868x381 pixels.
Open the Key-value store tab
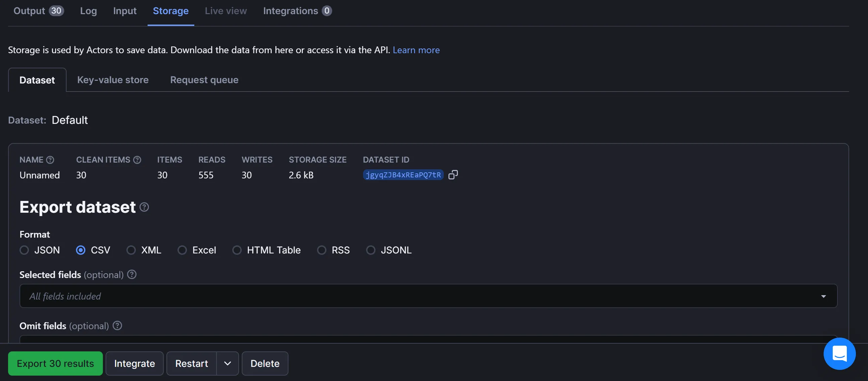pos(113,80)
